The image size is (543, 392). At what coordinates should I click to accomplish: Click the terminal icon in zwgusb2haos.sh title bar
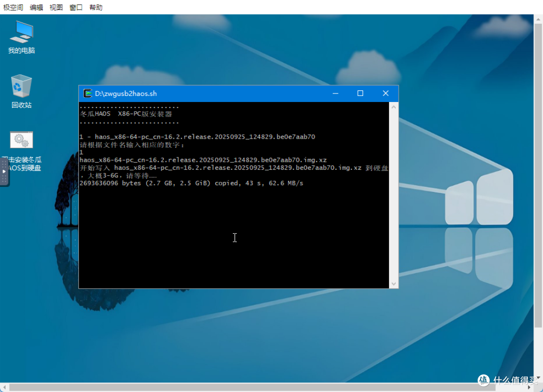(87, 93)
